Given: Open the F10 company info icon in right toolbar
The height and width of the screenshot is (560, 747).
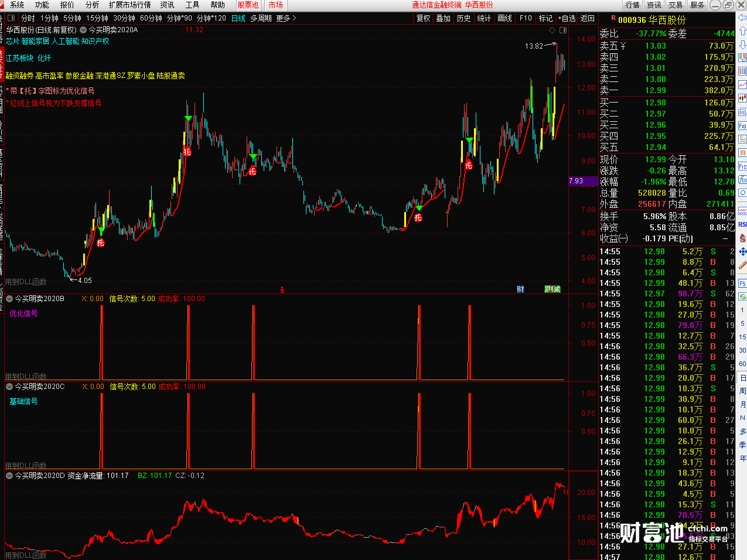Looking at the screenshot, I should pyautogui.click(x=742, y=126).
